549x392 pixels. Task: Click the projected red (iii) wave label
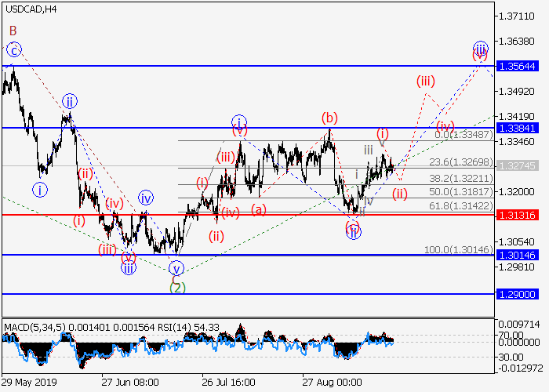(425, 81)
